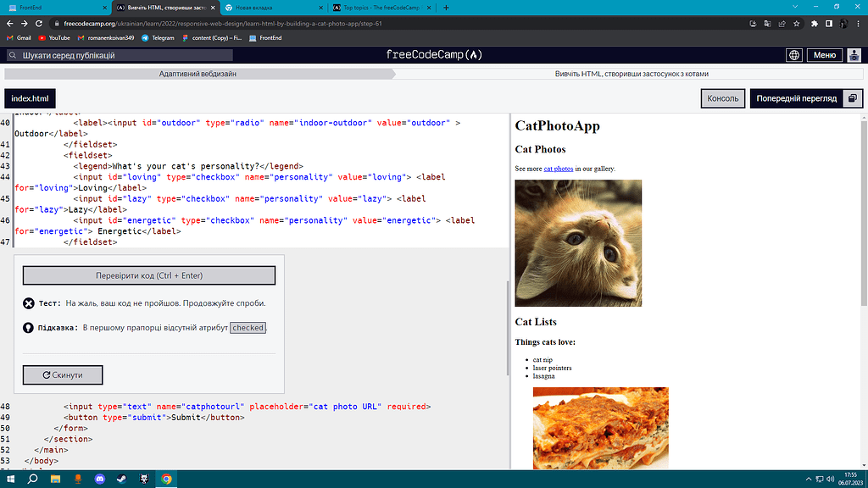Bookmark the page with the star icon
Image resolution: width=868 pixels, height=488 pixels.
pyautogui.click(x=797, y=24)
